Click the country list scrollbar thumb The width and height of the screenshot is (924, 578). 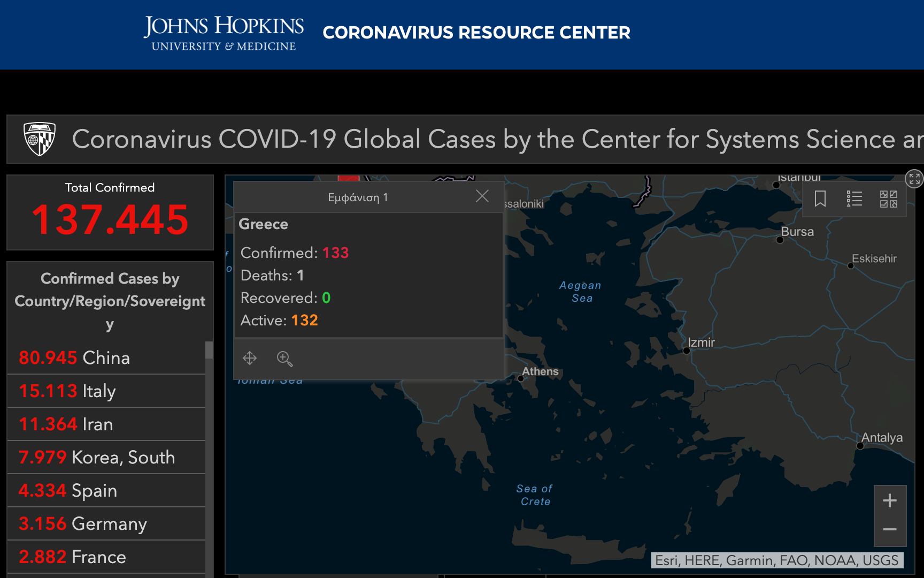pos(209,350)
